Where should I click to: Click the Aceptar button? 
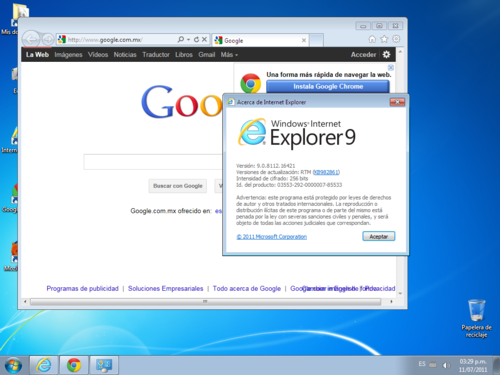[379, 236]
